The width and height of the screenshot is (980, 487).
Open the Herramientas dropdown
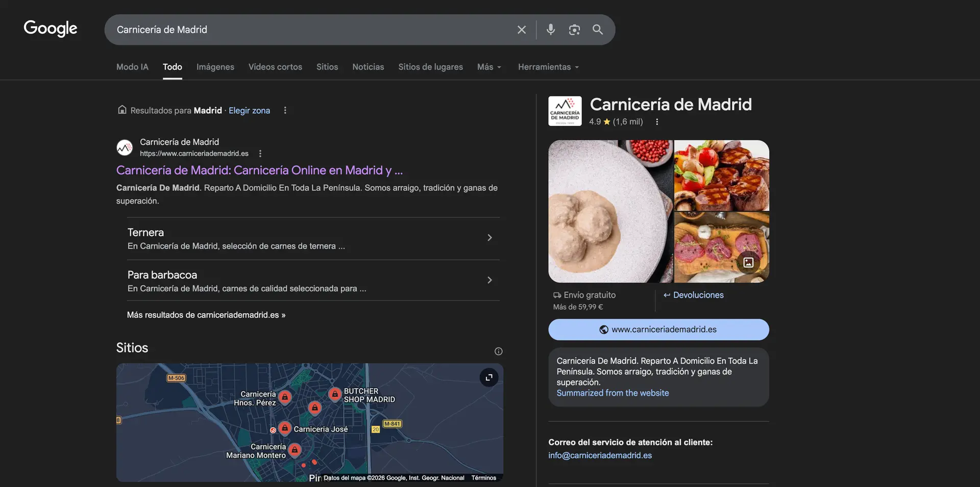pyautogui.click(x=548, y=67)
